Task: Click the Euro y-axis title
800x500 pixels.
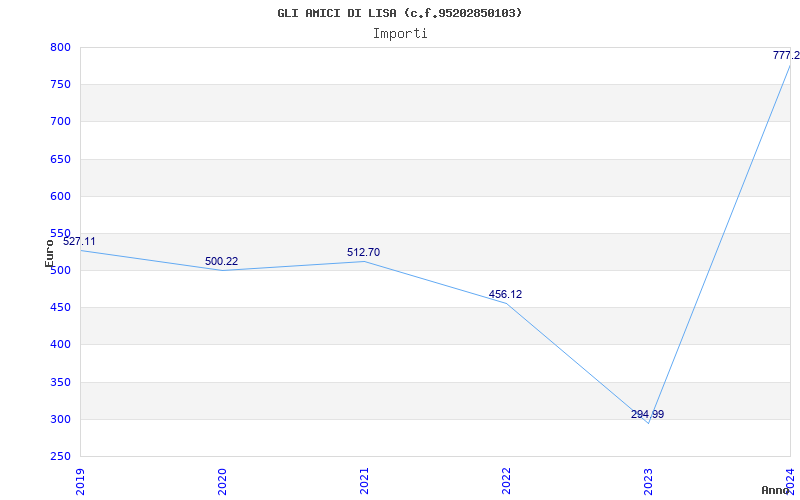Action: click(49, 252)
